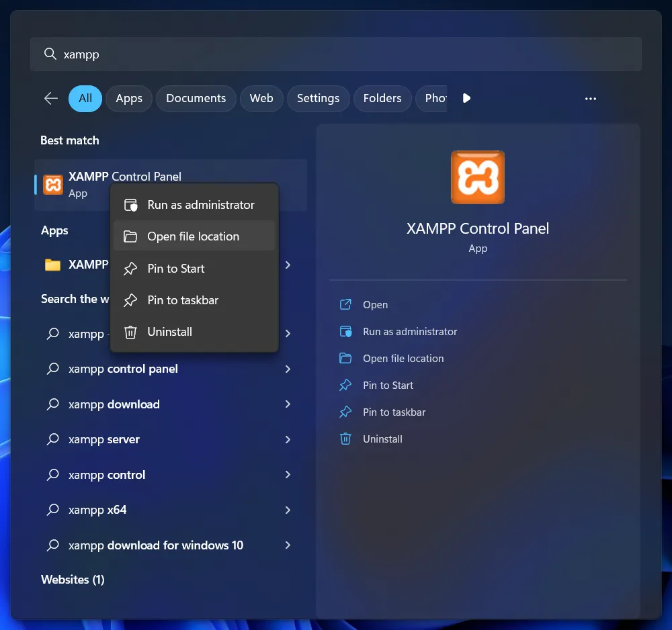Viewport: 672px width, 630px height.
Task: Expand xampp control suggestion chevron
Action: [x=288, y=475]
